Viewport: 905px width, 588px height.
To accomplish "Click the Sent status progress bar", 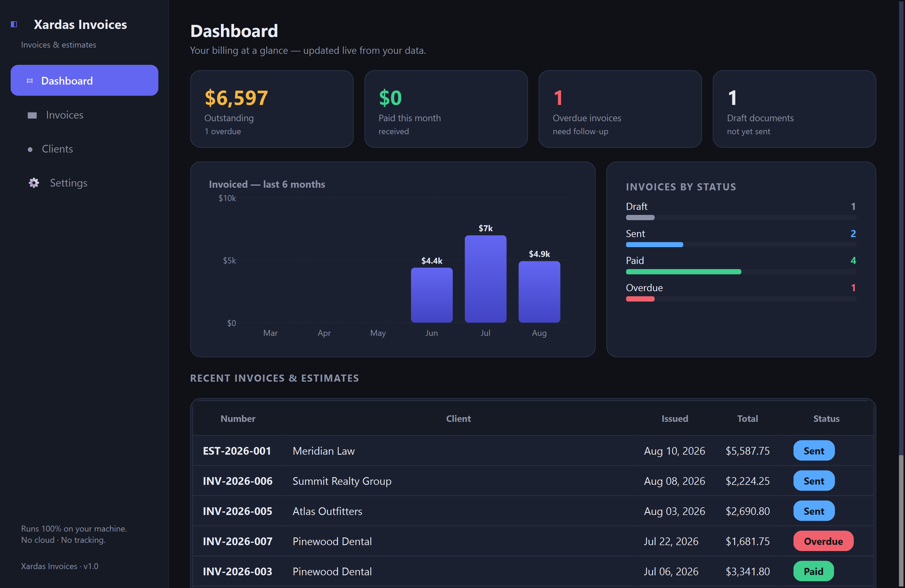I will 741,245.
